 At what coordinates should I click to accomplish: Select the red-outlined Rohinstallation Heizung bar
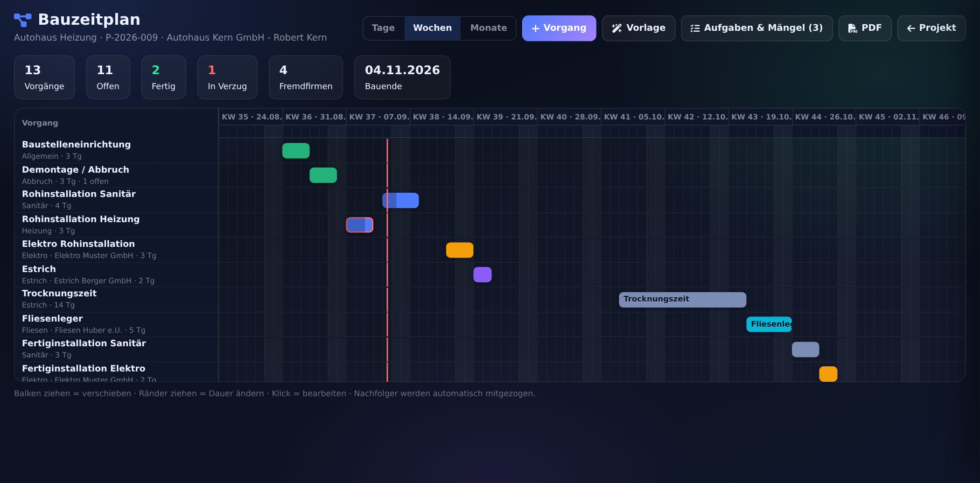359,225
